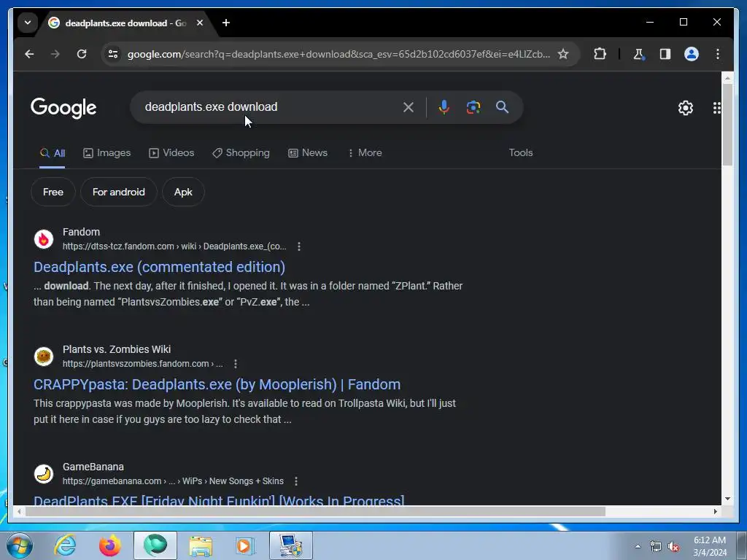Bookmark this page with the star icon
This screenshot has width=747, height=560.
563,54
